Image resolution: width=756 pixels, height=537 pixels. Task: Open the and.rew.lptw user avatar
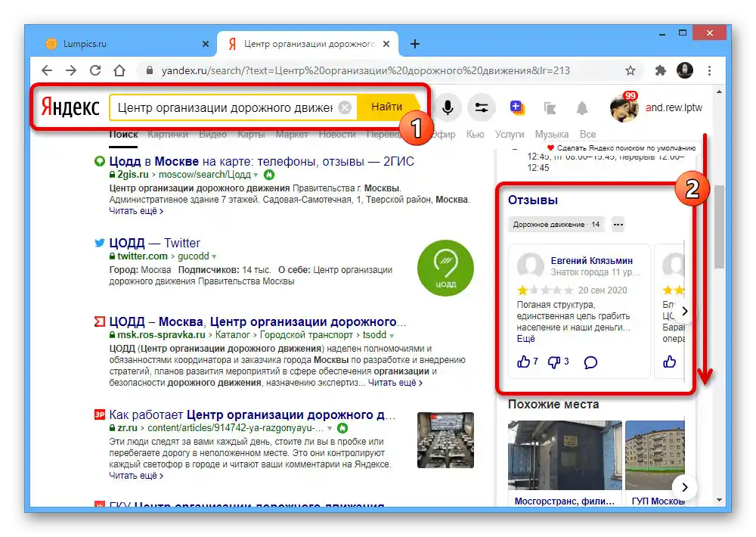(x=624, y=107)
